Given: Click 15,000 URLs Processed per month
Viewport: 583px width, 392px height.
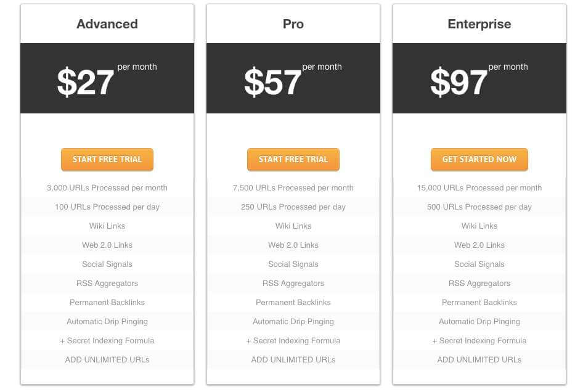Looking at the screenshot, I should pos(479,188).
